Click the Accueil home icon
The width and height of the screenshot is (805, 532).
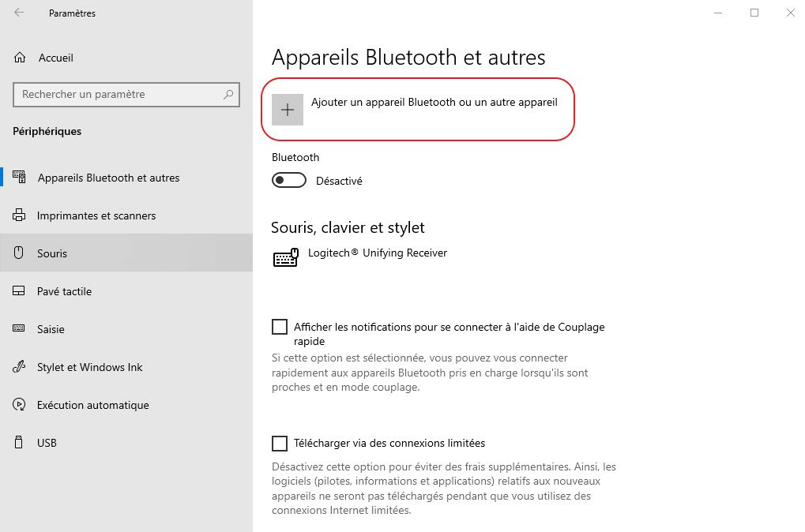[x=20, y=58]
